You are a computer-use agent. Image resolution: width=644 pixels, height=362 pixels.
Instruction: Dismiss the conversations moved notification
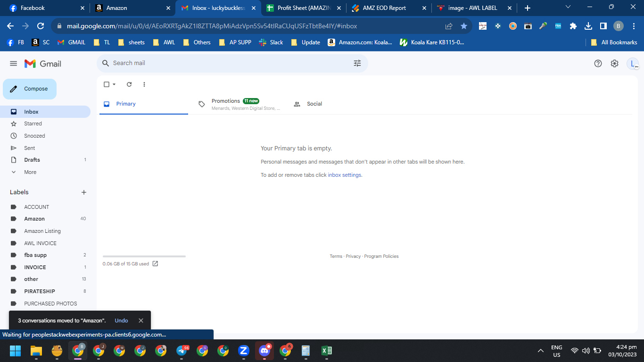[140, 321]
